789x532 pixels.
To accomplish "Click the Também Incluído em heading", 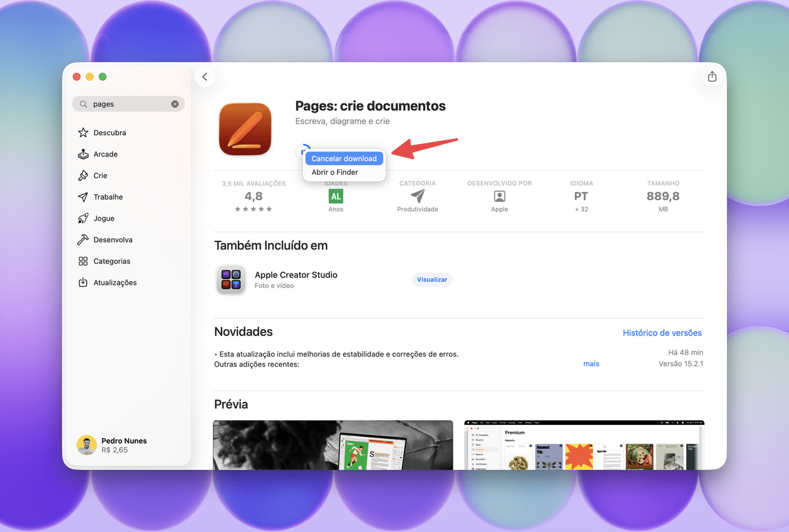I will [271, 245].
